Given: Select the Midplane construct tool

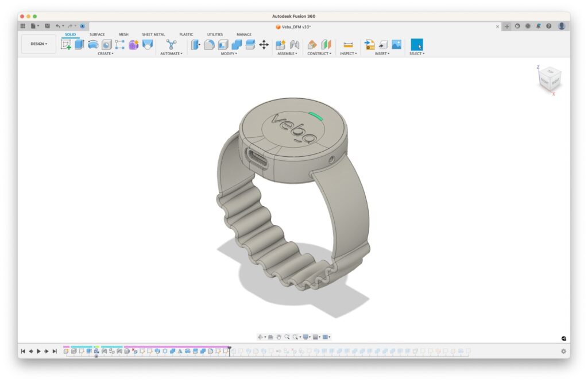Looking at the screenshot, I should tap(326, 45).
